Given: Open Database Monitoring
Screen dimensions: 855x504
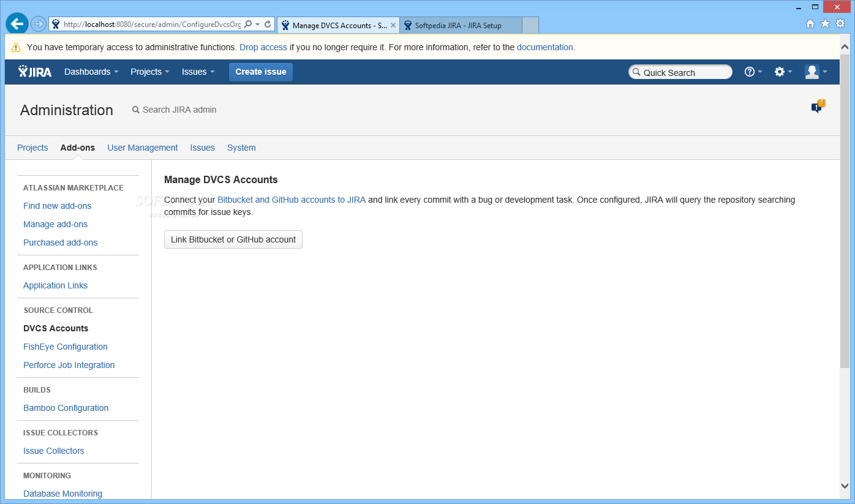Looking at the screenshot, I should click(x=62, y=494).
